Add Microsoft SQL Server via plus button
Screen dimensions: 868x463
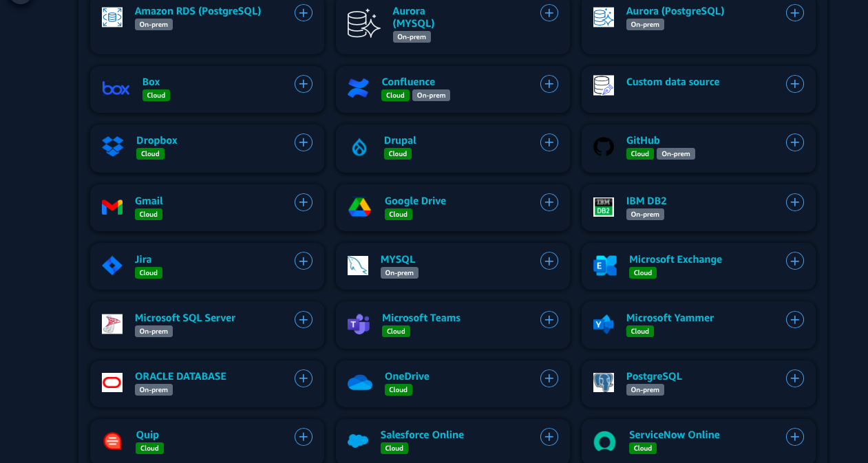click(x=304, y=319)
